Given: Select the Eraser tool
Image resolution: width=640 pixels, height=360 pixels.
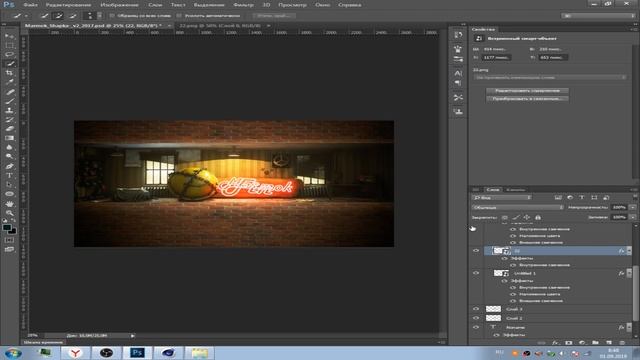Looking at the screenshot, I should [9, 129].
